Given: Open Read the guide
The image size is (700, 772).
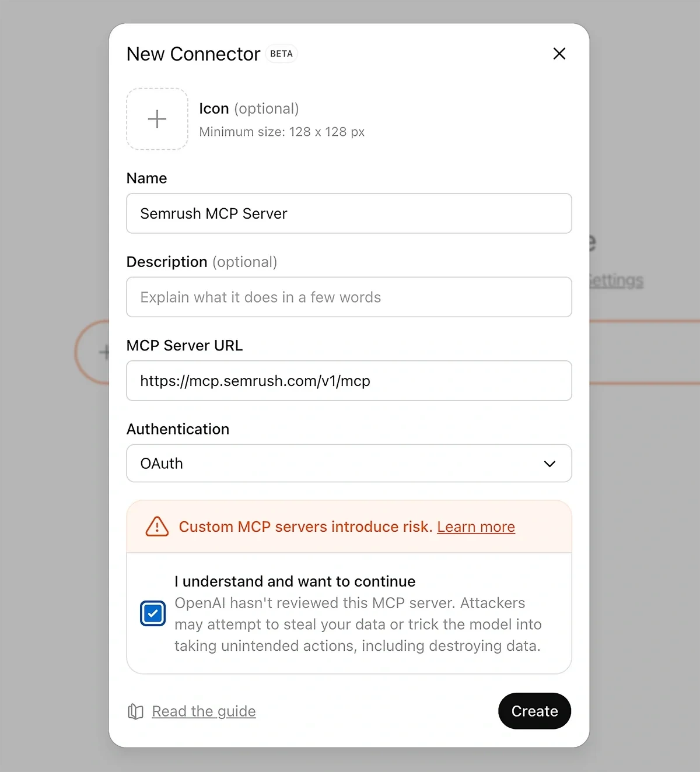Looking at the screenshot, I should point(203,711).
